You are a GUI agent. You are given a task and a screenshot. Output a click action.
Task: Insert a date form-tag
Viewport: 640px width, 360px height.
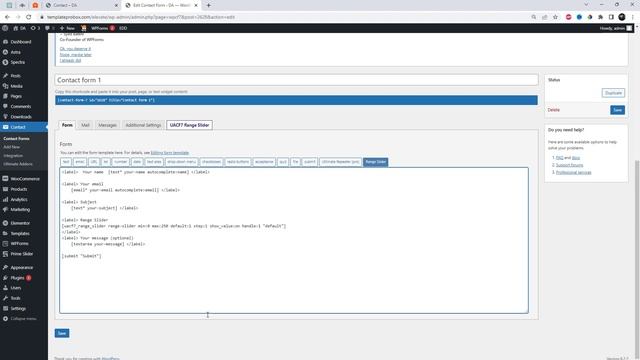point(137,162)
